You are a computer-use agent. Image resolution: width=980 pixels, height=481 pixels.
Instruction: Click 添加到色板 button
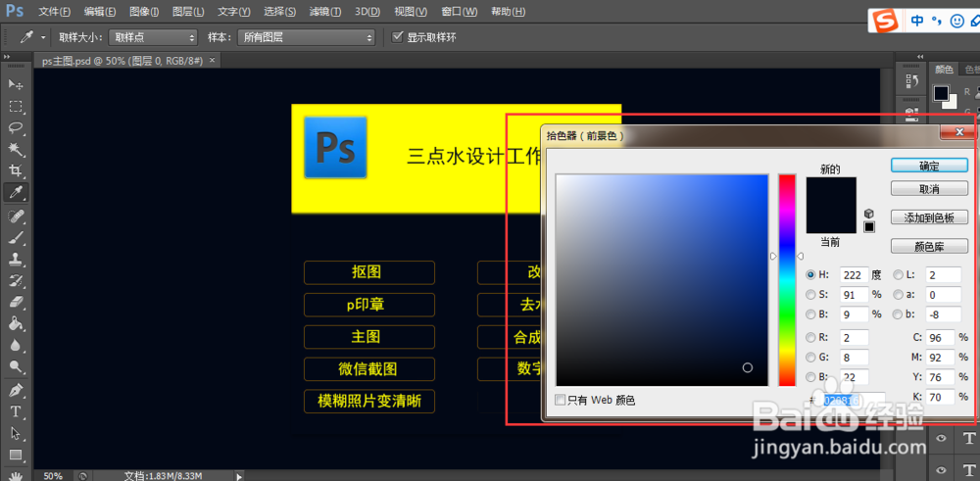(929, 217)
